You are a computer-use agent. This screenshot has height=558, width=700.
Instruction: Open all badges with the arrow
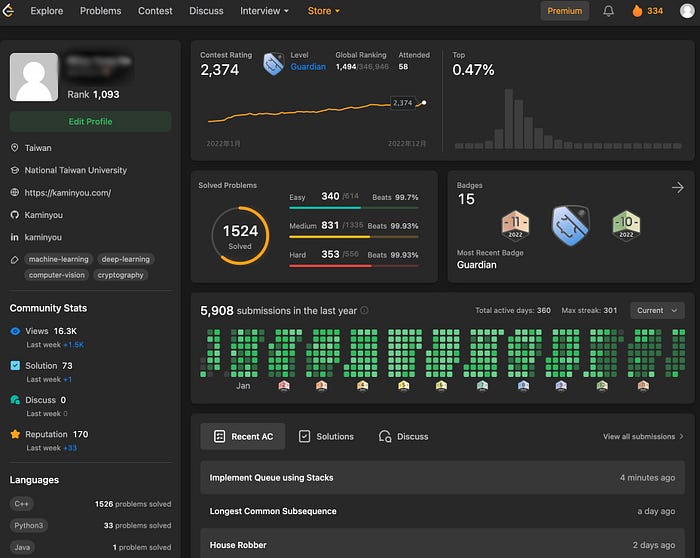677,187
